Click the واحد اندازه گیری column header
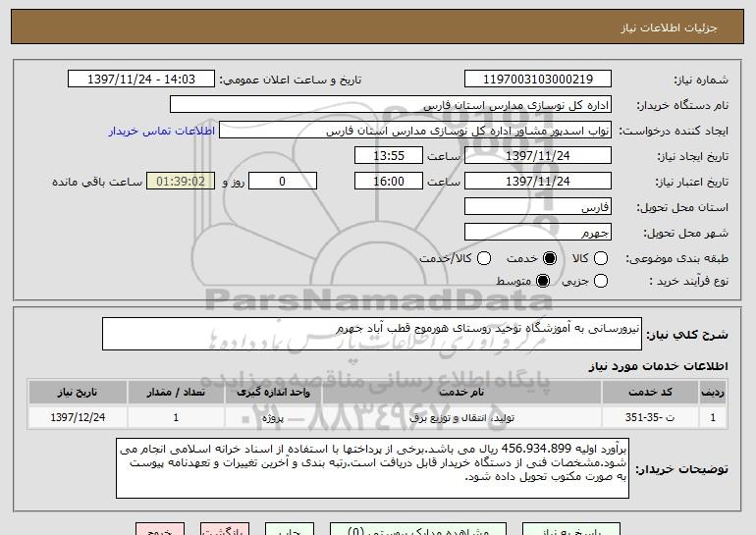The image size is (756, 535). tap(273, 393)
